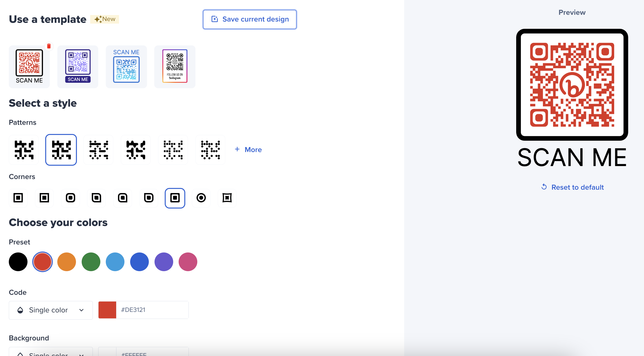
Task: Delete the saved red SCAN ME template
Action: point(49,46)
